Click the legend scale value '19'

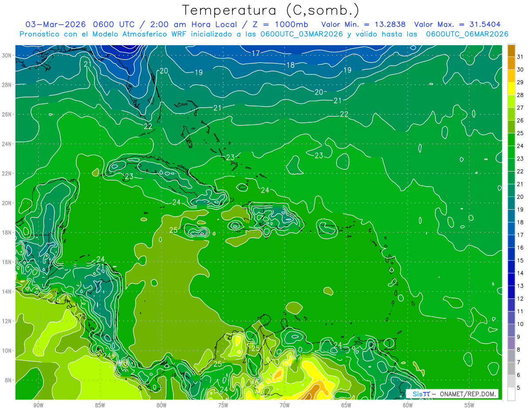(x=520, y=210)
